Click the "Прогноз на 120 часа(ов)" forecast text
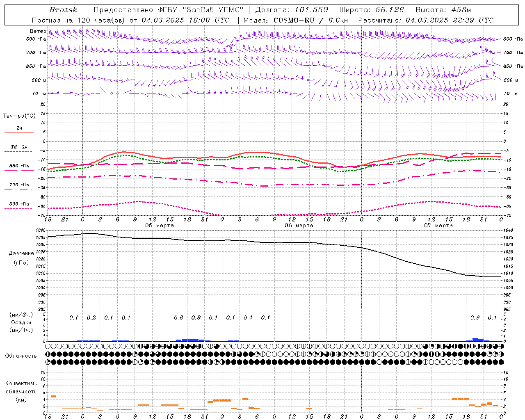This screenshot has width=525, height=420. coord(79,20)
